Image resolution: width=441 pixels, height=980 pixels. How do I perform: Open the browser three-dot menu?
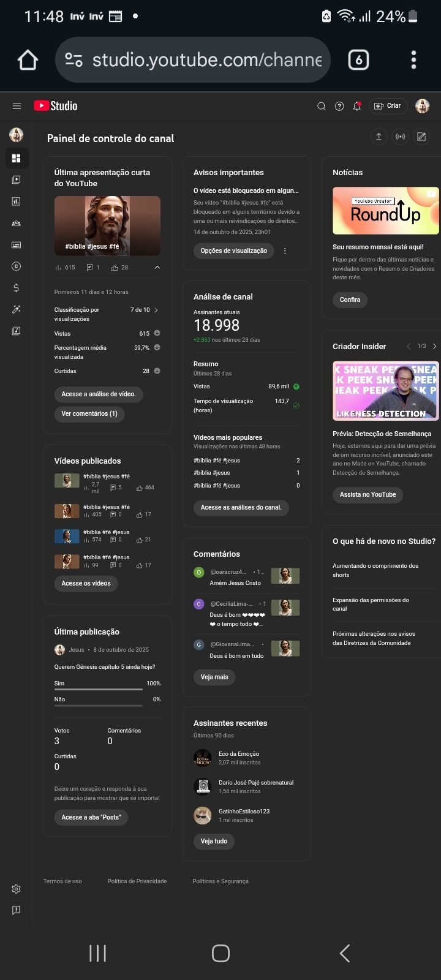tap(413, 59)
